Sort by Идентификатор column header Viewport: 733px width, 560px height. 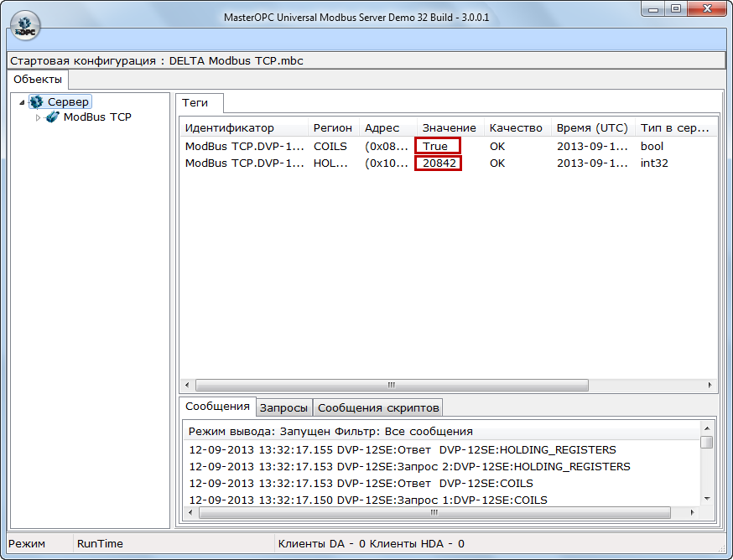pyautogui.click(x=229, y=128)
